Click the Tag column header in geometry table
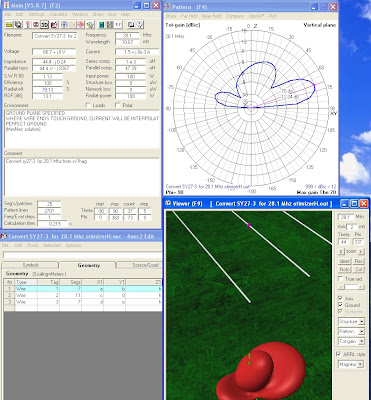This screenshot has width=371, height=400. point(48,282)
